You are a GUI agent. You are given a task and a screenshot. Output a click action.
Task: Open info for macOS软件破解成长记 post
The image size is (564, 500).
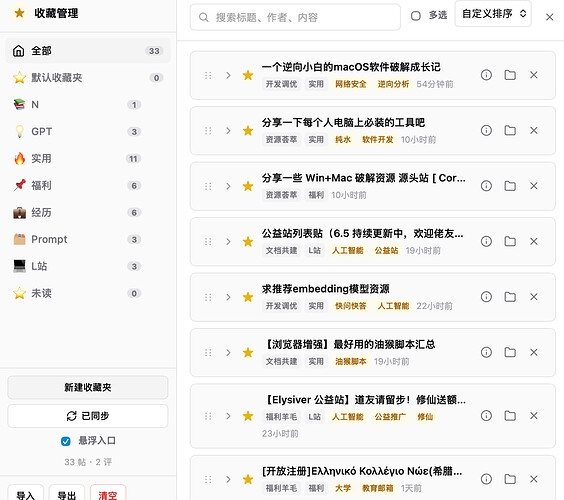point(486,75)
